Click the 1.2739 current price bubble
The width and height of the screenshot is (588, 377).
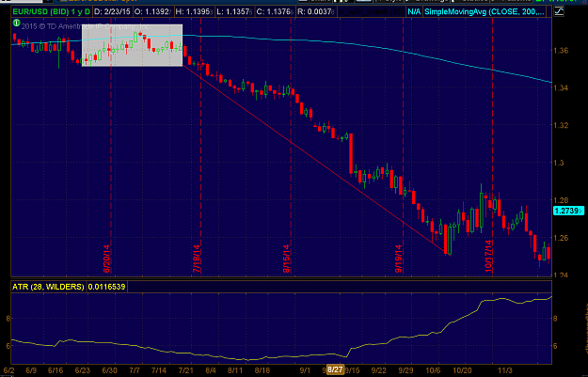coord(568,211)
